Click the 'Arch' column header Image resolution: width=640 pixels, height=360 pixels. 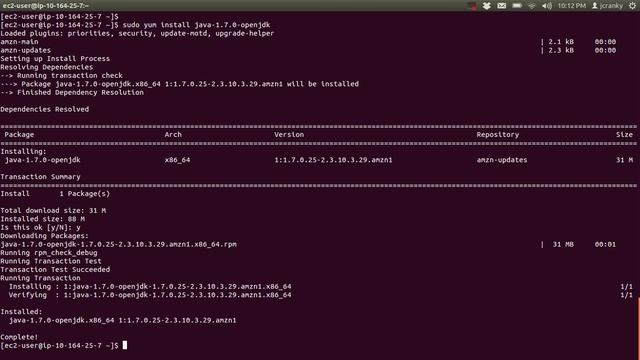click(x=173, y=135)
